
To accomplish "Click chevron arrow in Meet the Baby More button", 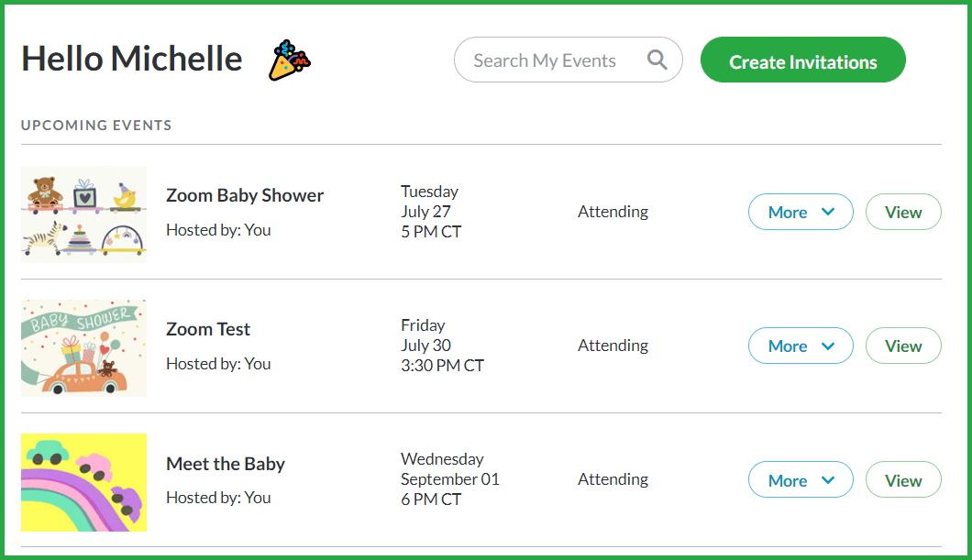I will 827,480.
